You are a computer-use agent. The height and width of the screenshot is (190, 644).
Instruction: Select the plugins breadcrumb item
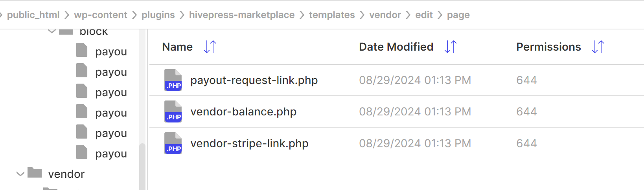158,15
